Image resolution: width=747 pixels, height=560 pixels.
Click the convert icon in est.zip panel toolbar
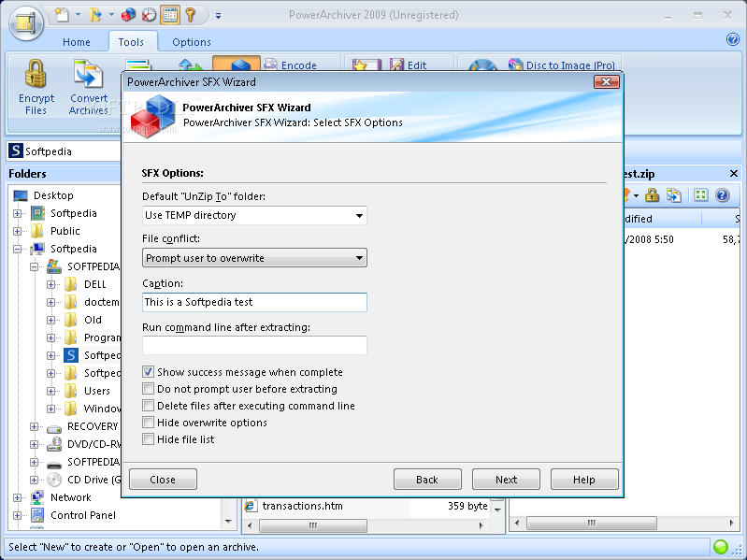point(674,195)
